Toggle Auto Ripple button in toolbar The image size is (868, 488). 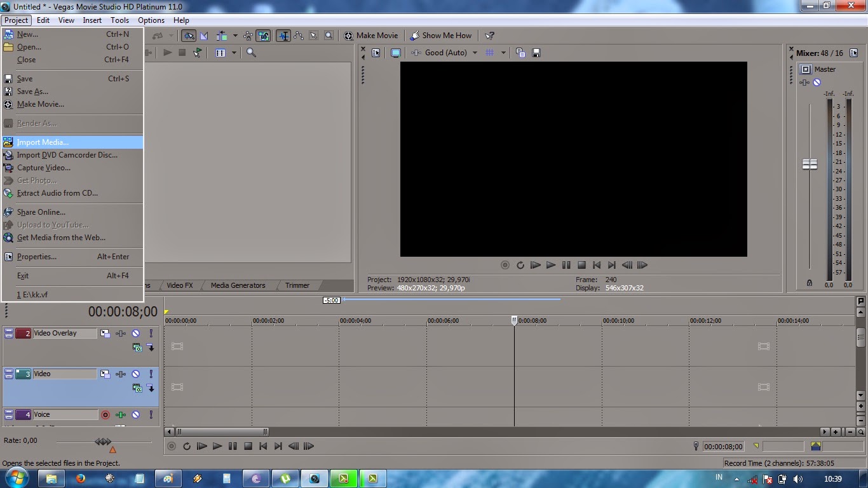click(x=221, y=36)
